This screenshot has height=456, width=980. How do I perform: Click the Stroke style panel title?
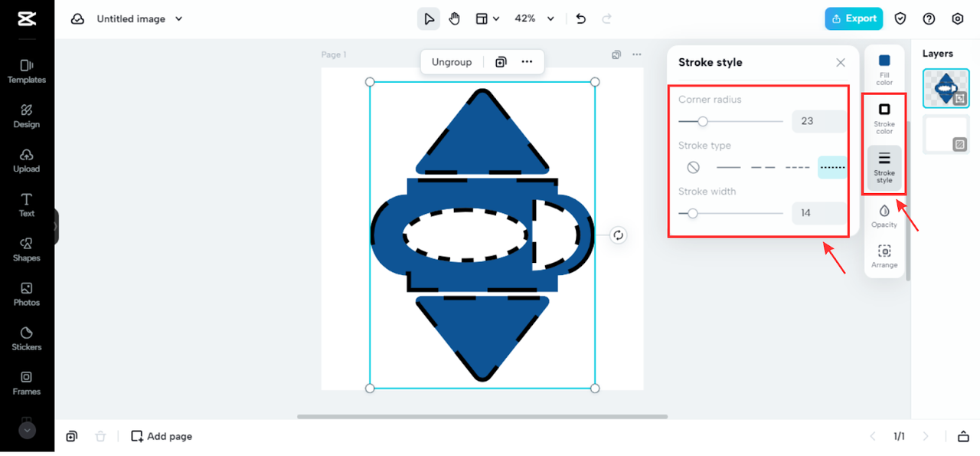pyautogui.click(x=710, y=63)
